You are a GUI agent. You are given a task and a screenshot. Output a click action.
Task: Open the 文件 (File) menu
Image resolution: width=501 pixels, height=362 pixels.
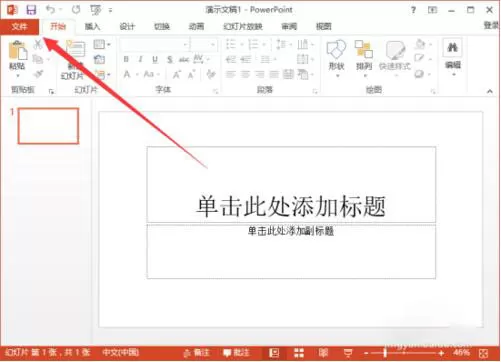[x=19, y=27]
